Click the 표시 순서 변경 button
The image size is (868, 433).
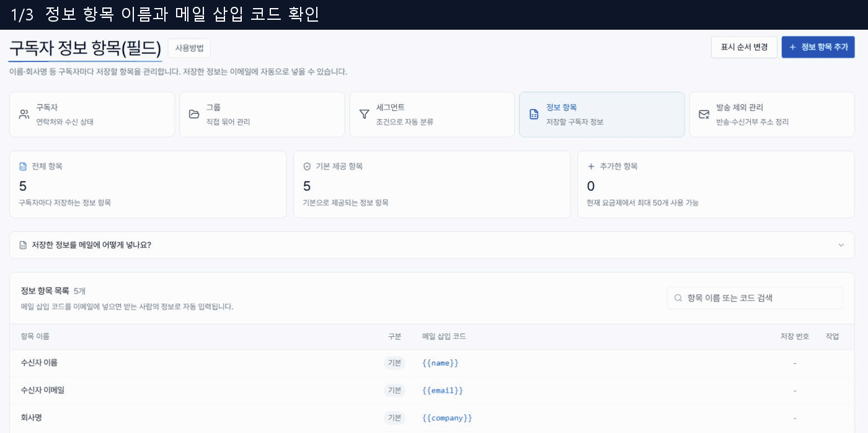pyautogui.click(x=744, y=47)
